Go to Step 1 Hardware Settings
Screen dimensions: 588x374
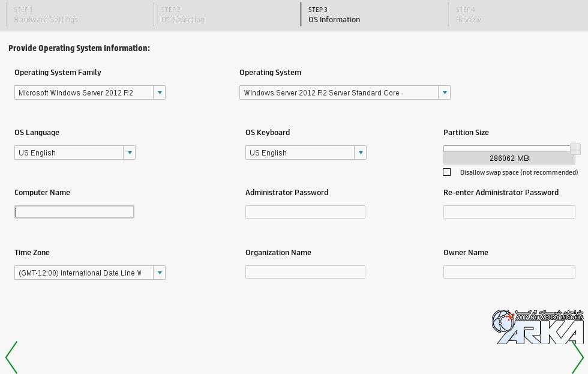pos(46,14)
